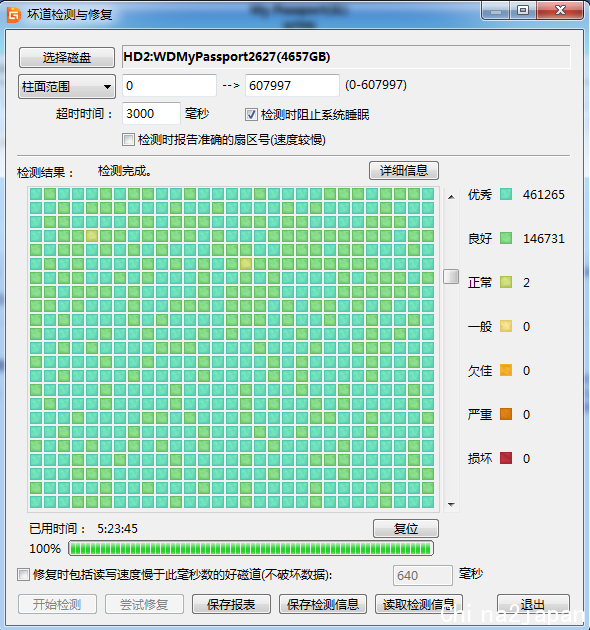Click 保存报表 to save report
The height and width of the screenshot is (630, 590).
click(x=231, y=604)
